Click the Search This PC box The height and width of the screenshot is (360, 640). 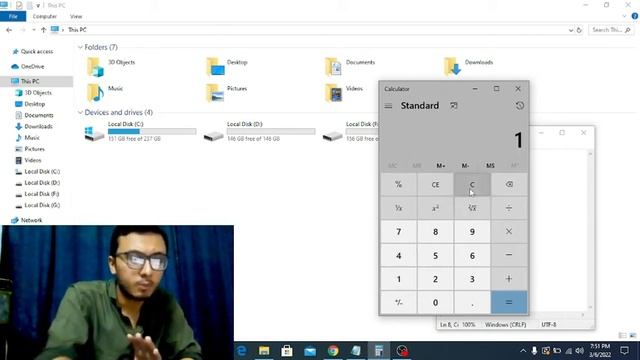[611, 30]
